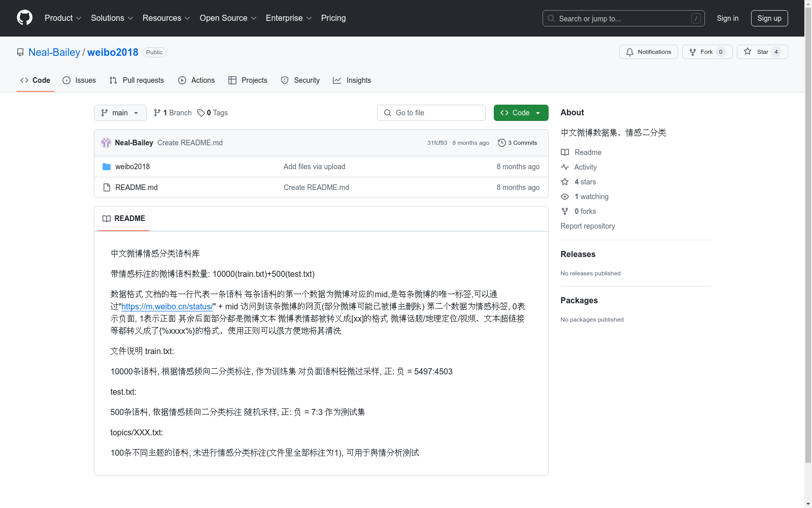Screen dimensions: 812x508
Task: Expand the Open Source menu
Action: pos(228,18)
